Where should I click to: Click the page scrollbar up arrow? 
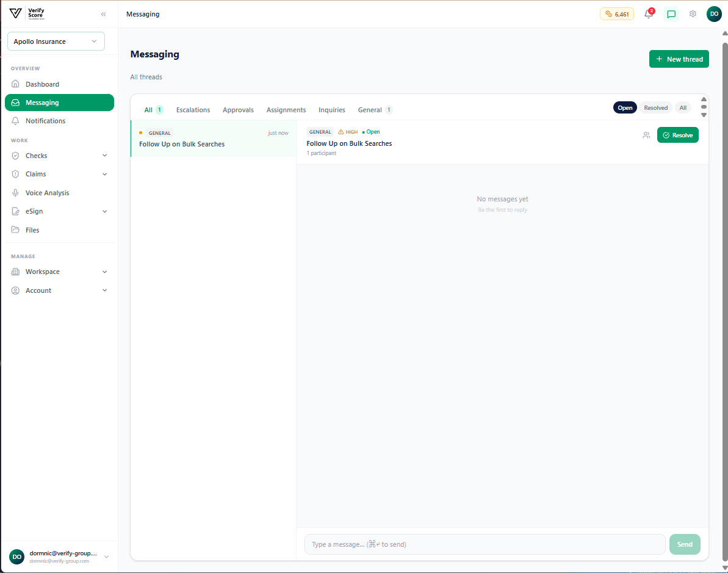(725, 34)
